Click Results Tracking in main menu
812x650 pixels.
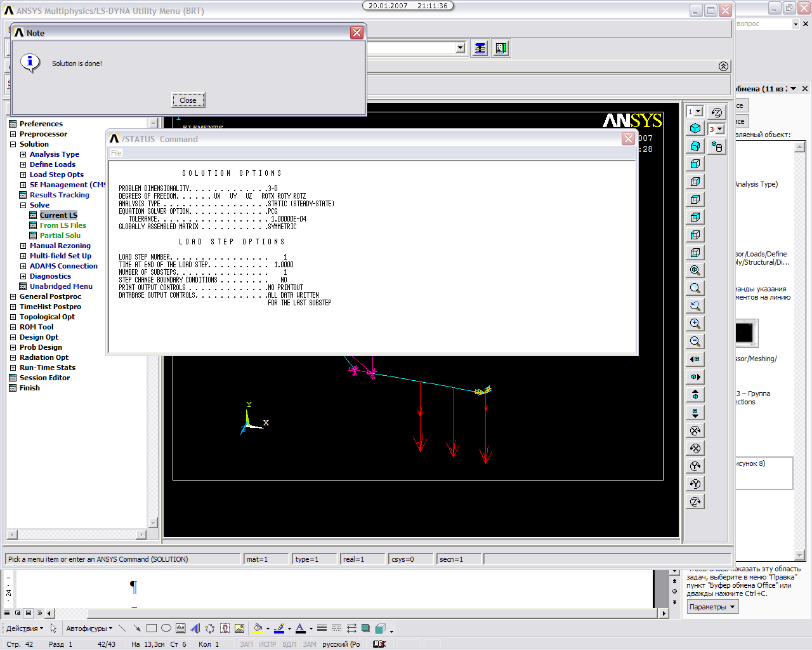pyautogui.click(x=60, y=195)
